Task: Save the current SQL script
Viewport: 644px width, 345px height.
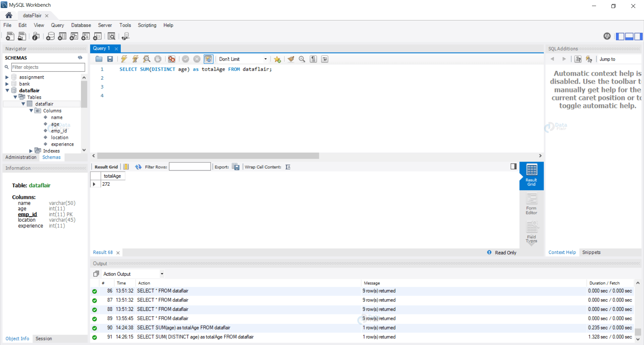Action: pyautogui.click(x=110, y=59)
